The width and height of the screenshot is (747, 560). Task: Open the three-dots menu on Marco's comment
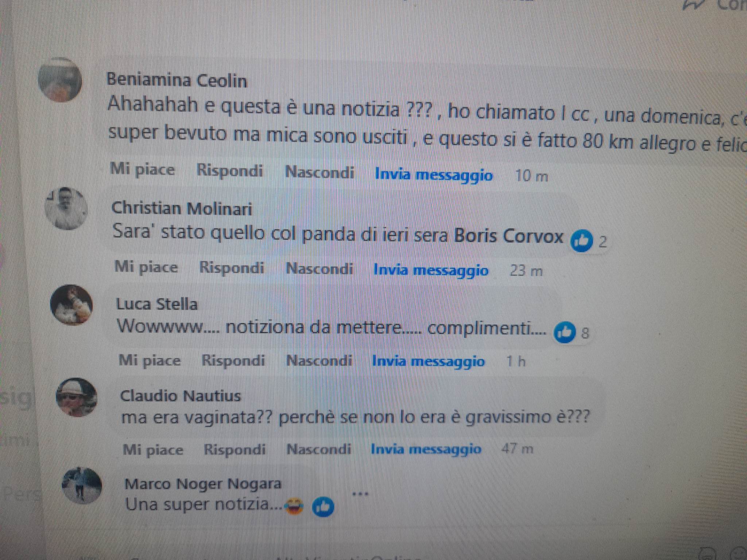(361, 494)
